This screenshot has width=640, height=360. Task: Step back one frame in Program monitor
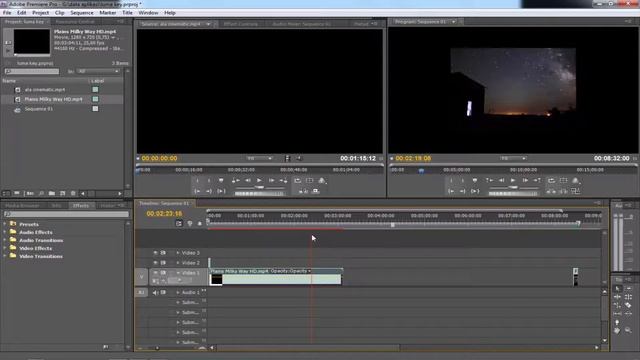pyautogui.click(x=502, y=180)
